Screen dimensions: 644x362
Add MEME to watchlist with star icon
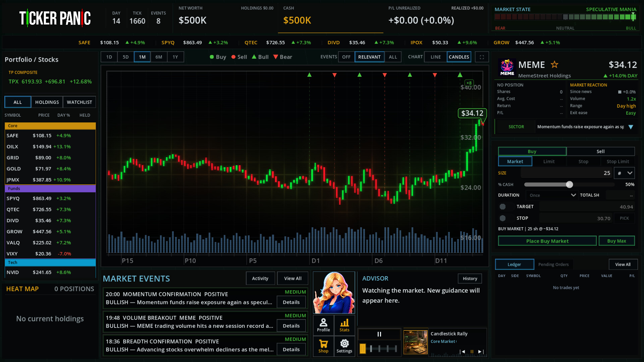pos(554,64)
